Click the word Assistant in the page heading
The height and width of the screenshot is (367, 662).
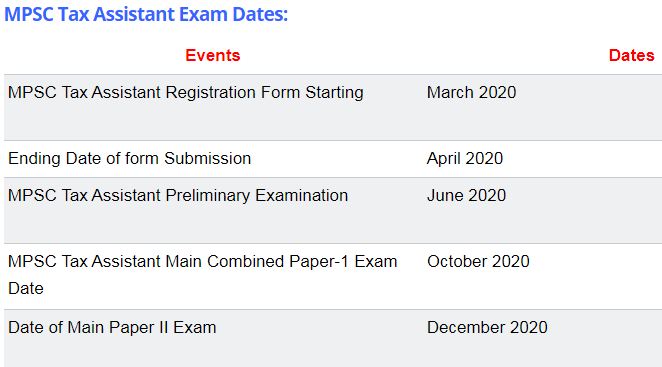tap(133, 14)
